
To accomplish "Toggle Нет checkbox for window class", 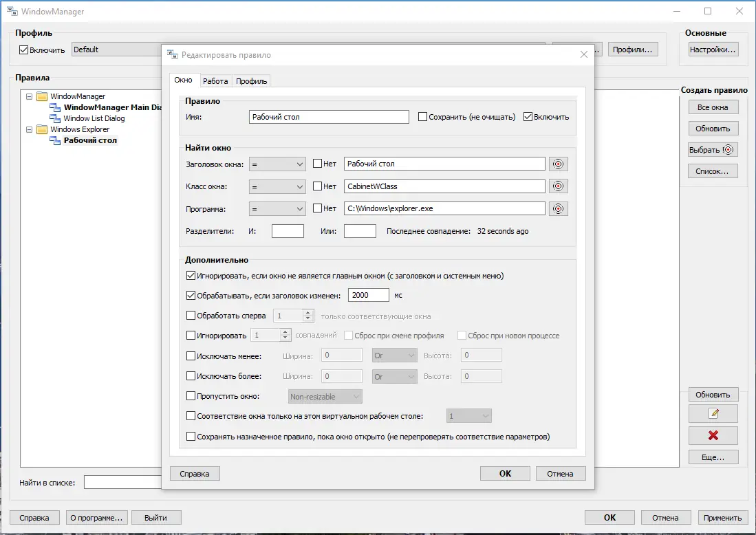I will 317,186.
